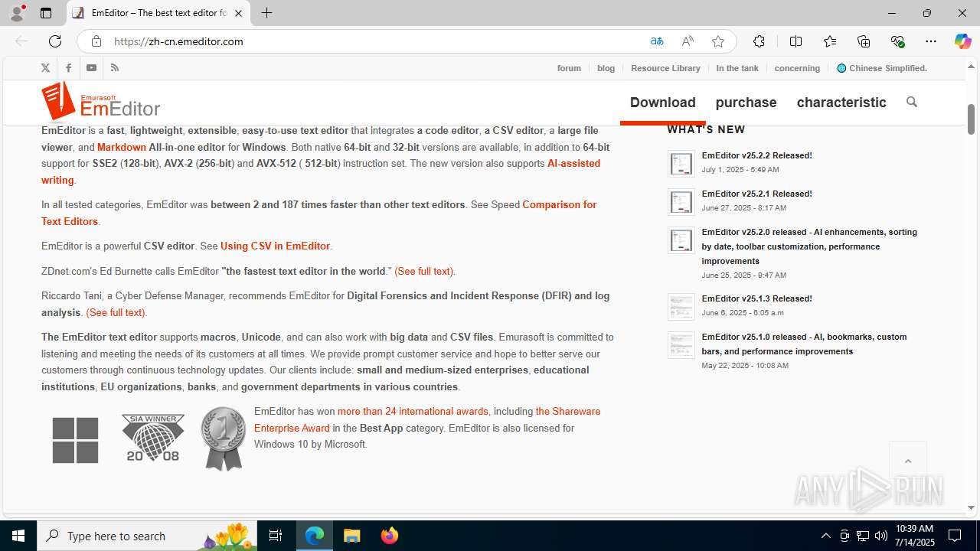This screenshot has height=551, width=980.
Task: Go to the forum link
Action: [x=569, y=68]
